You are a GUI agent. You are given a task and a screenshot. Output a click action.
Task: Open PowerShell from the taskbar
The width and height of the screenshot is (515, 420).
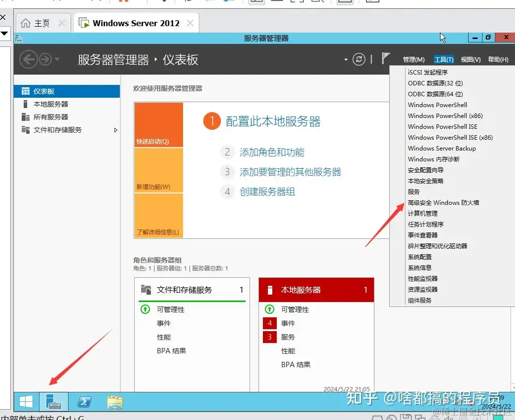coord(84,401)
